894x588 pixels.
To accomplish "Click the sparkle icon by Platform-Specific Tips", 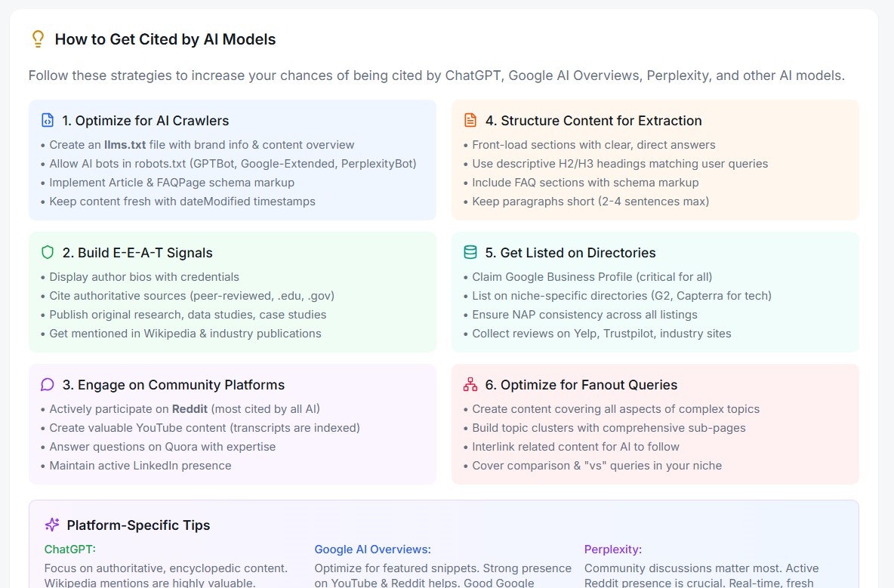I will point(52,525).
